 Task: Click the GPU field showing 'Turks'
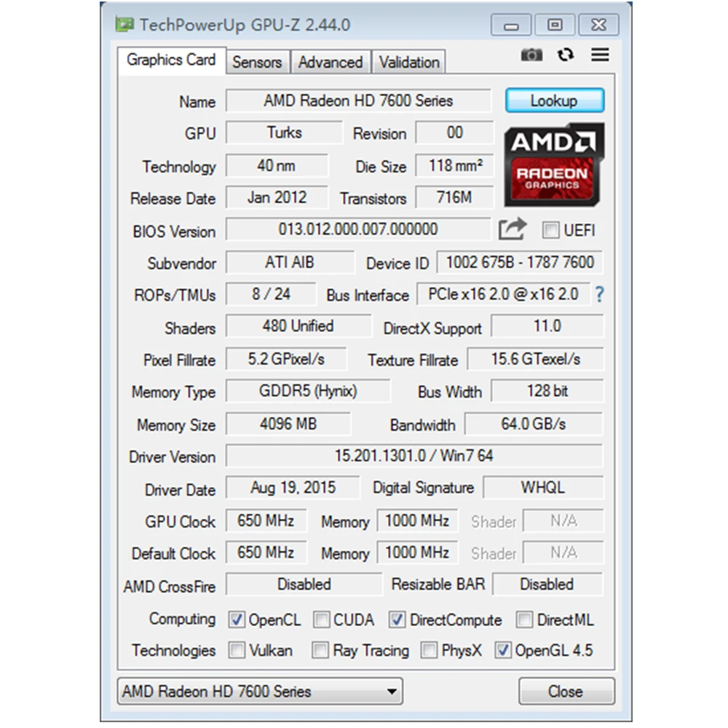pos(284,132)
